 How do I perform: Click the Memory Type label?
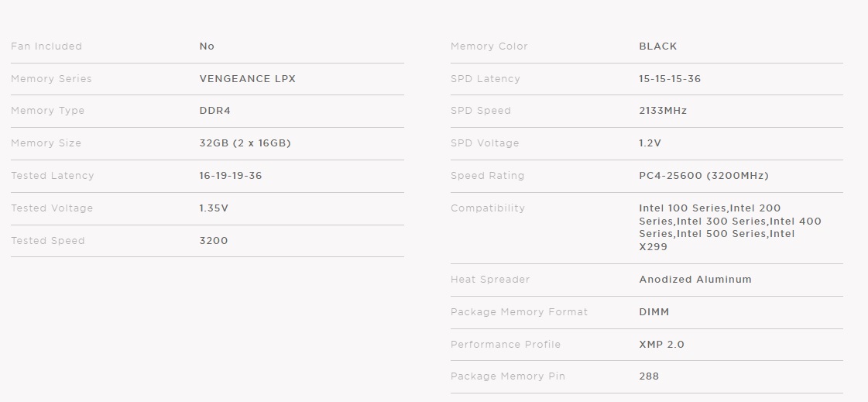[48, 111]
